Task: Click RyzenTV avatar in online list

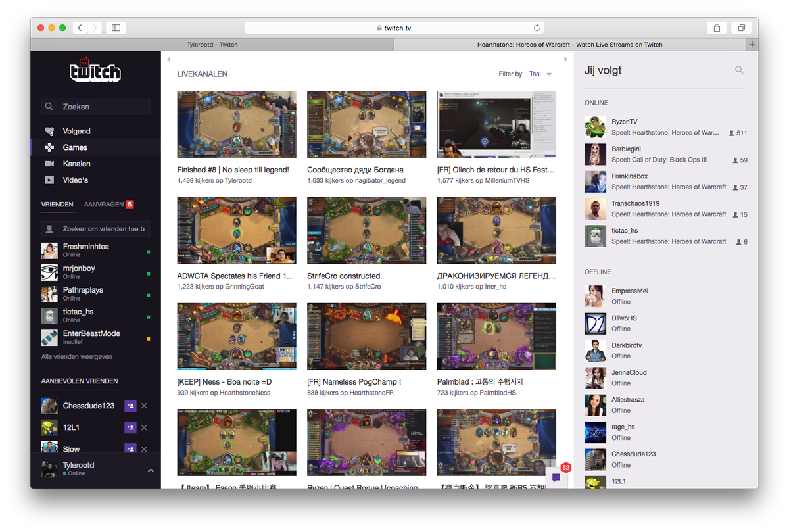Action: pos(595,127)
